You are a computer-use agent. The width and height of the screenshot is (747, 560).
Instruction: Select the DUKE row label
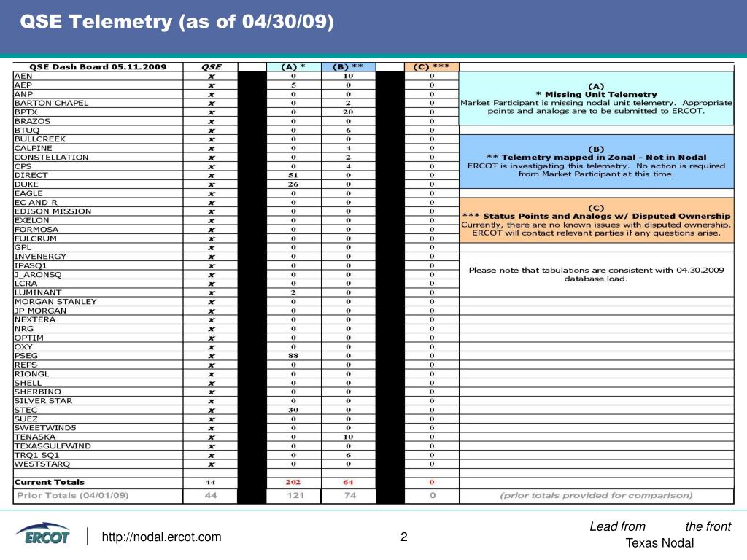27,184
